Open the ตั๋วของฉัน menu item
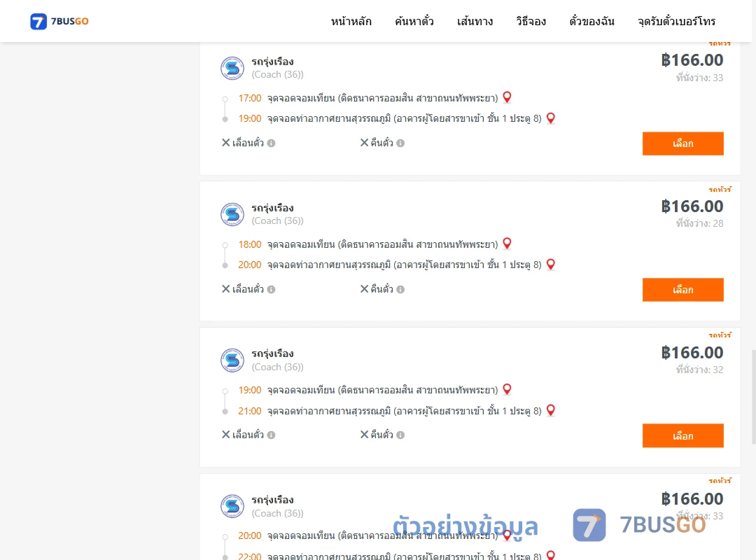The image size is (756, 560). click(x=591, y=21)
